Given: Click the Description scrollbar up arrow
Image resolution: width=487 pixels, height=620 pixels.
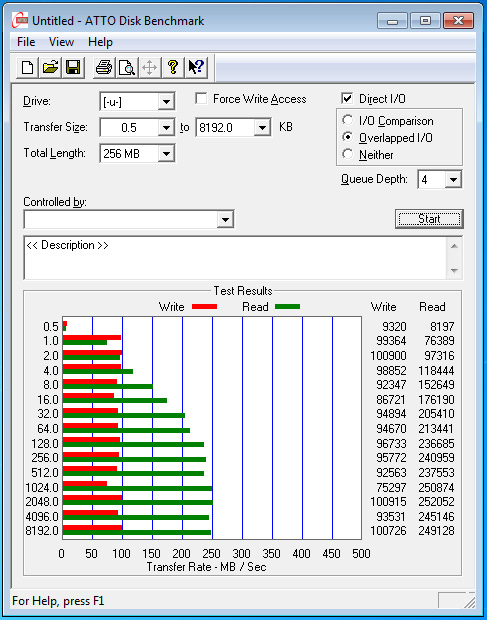Looking at the screenshot, I should tap(455, 246).
